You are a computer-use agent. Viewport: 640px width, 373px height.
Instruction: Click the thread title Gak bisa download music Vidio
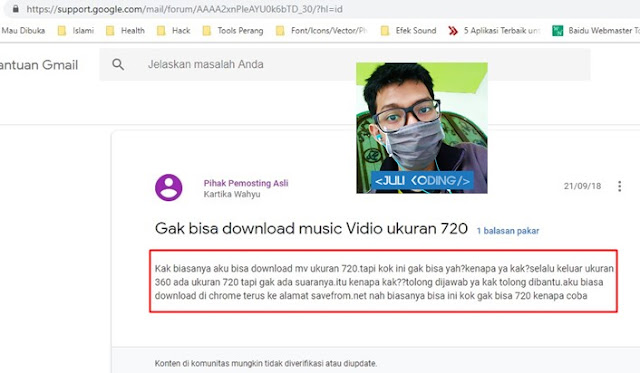click(x=311, y=229)
